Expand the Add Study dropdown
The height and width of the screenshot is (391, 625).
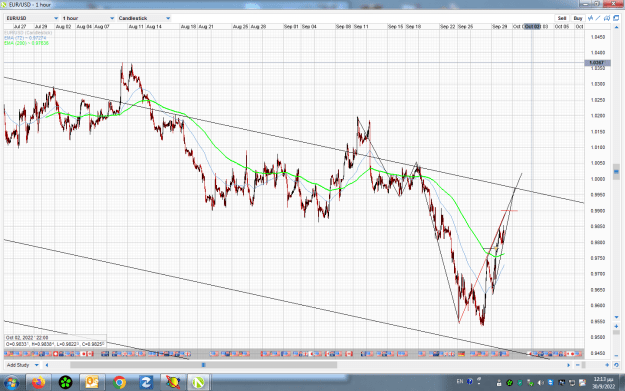[23, 365]
